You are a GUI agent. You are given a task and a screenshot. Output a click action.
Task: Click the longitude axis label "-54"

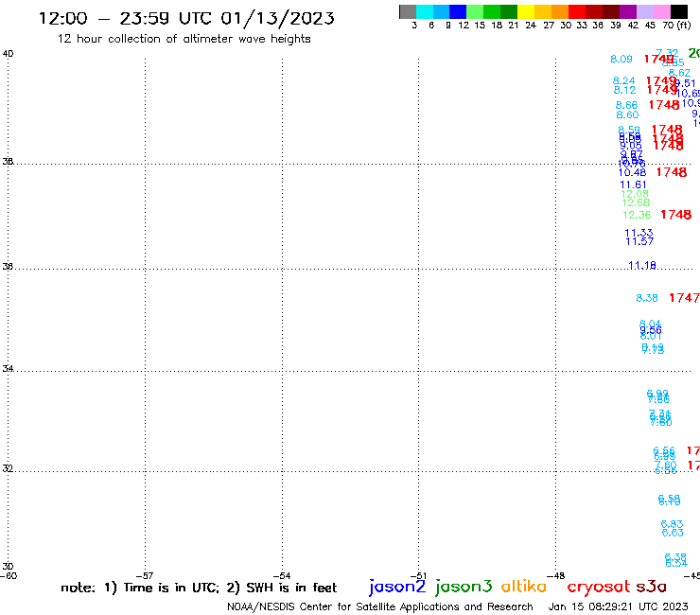pos(282,576)
